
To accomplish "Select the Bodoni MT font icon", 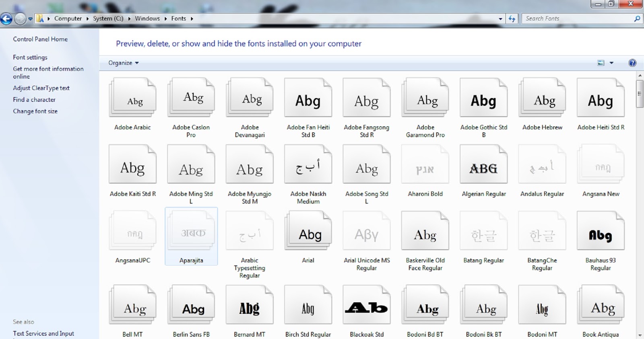I will point(542,305).
